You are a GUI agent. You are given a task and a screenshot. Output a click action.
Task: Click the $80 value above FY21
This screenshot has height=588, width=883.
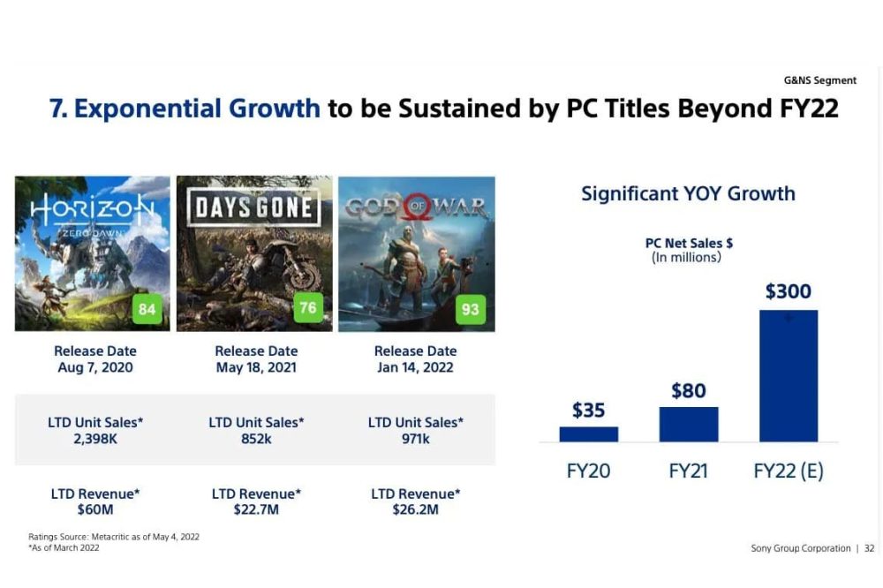688,390
